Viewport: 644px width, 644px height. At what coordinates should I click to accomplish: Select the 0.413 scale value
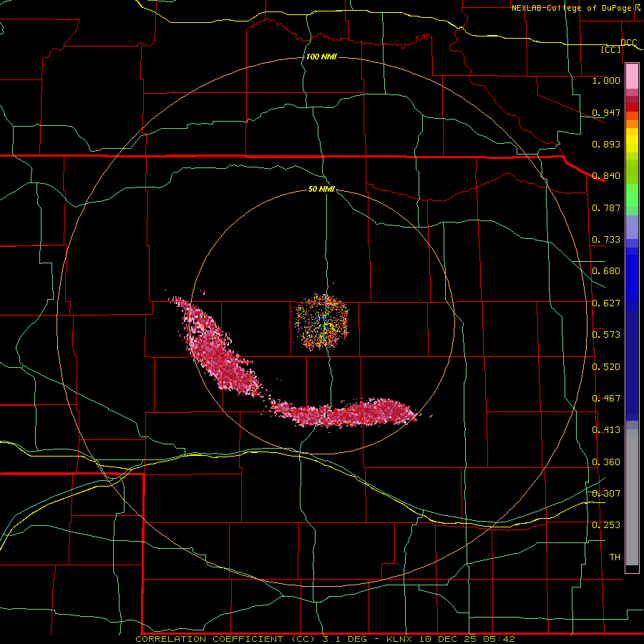coord(606,430)
